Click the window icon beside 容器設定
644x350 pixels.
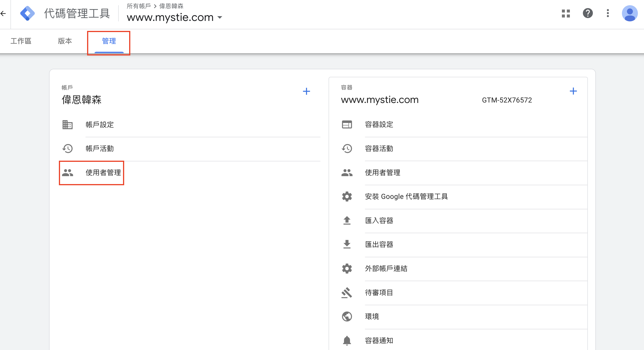[347, 124]
